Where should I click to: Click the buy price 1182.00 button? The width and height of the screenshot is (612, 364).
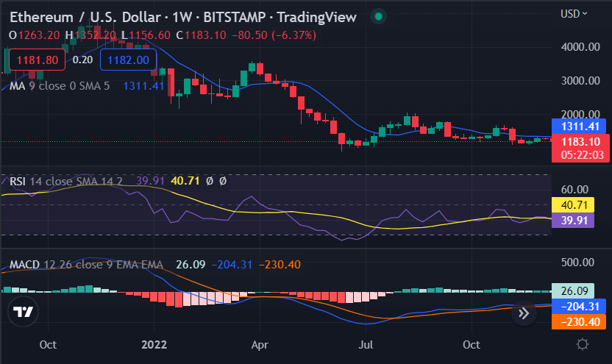128,60
